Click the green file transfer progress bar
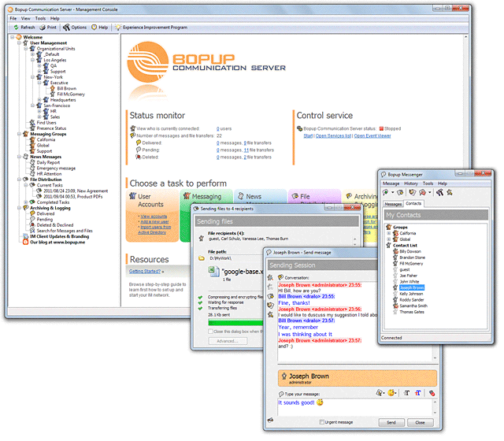The width and height of the screenshot is (504, 441). click(235, 323)
